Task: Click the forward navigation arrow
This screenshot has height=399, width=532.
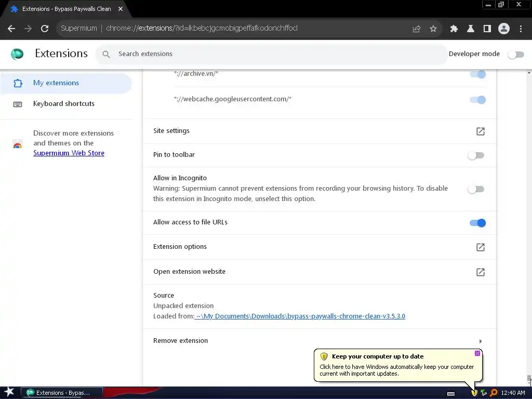Action: tap(28, 29)
